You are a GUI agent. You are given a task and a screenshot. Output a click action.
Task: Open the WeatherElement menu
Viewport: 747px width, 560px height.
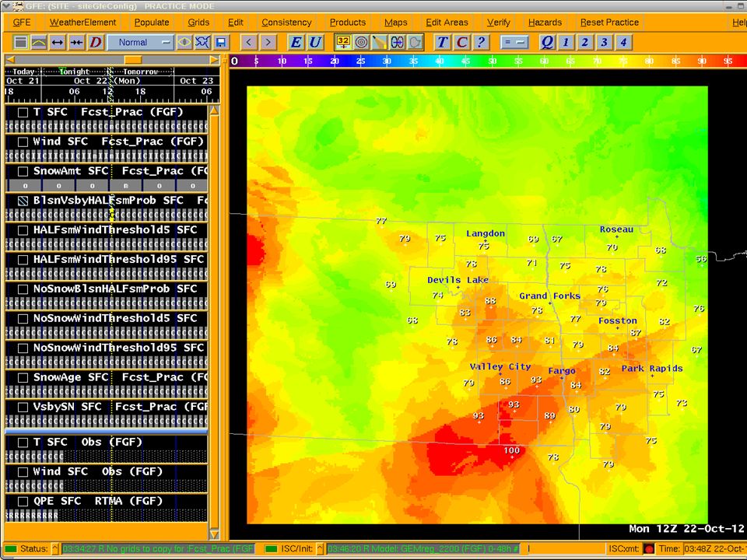(x=83, y=23)
